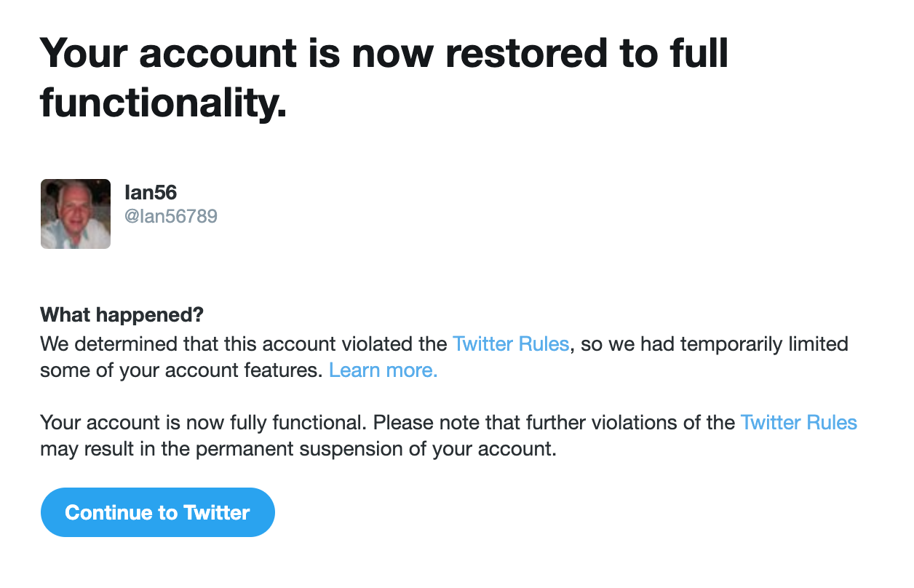
Task: Select the @Ian56789 handle below the name
Action: tap(172, 216)
